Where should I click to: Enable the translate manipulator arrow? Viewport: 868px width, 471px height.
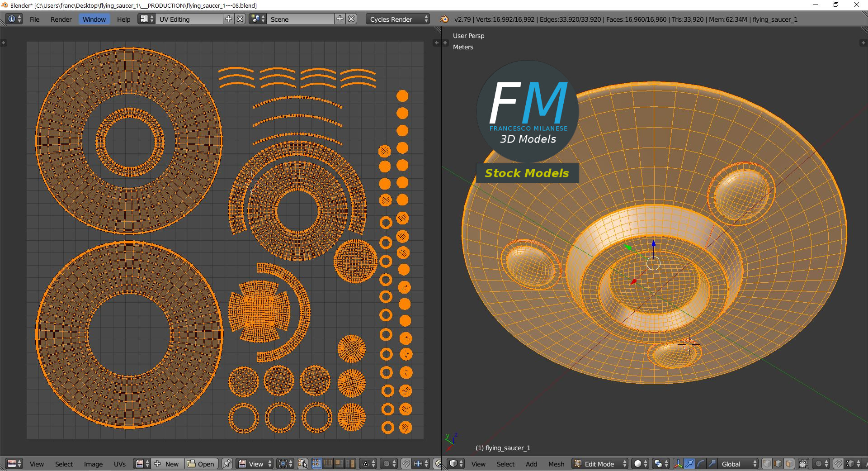click(x=689, y=464)
